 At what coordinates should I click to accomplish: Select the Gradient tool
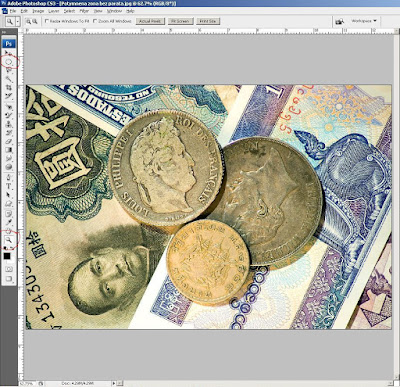(9, 150)
